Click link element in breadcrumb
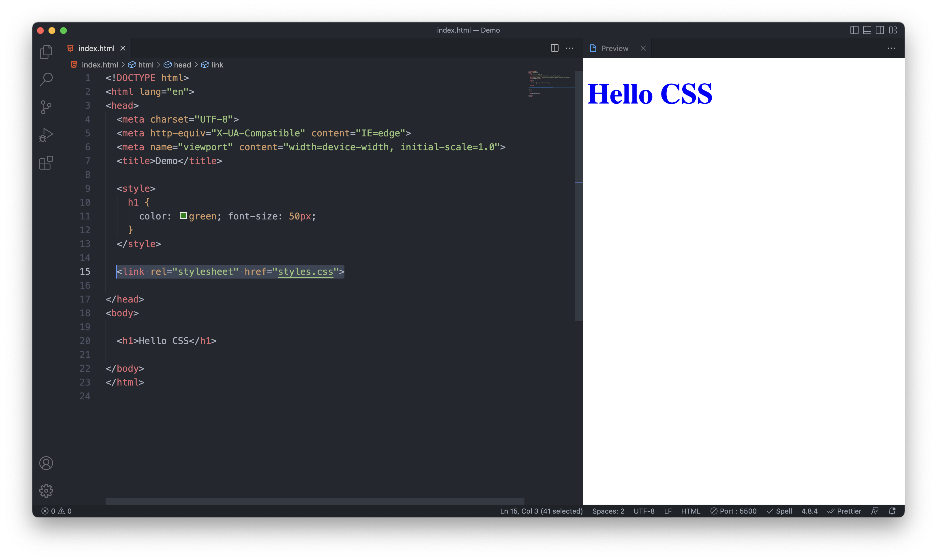937x560 pixels. [x=212, y=65]
